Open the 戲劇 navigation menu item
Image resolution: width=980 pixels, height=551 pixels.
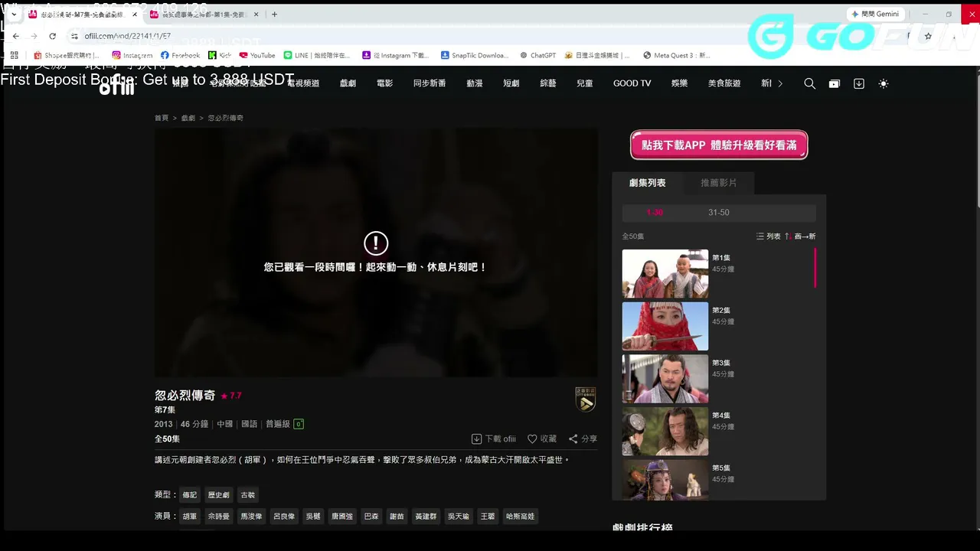coord(348,83)
